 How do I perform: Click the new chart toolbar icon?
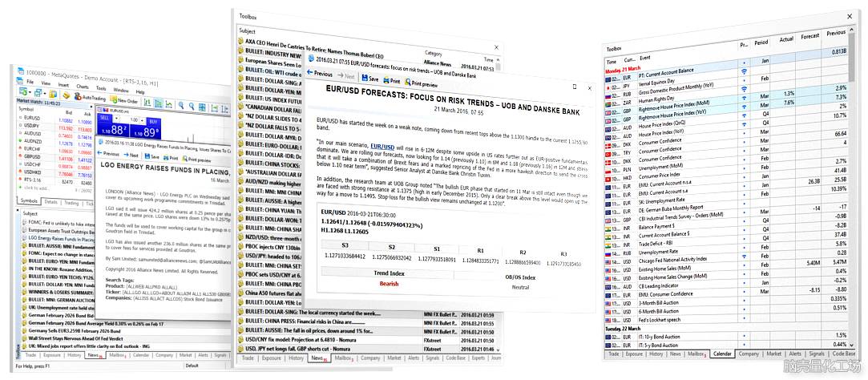[x=23, y=91]
